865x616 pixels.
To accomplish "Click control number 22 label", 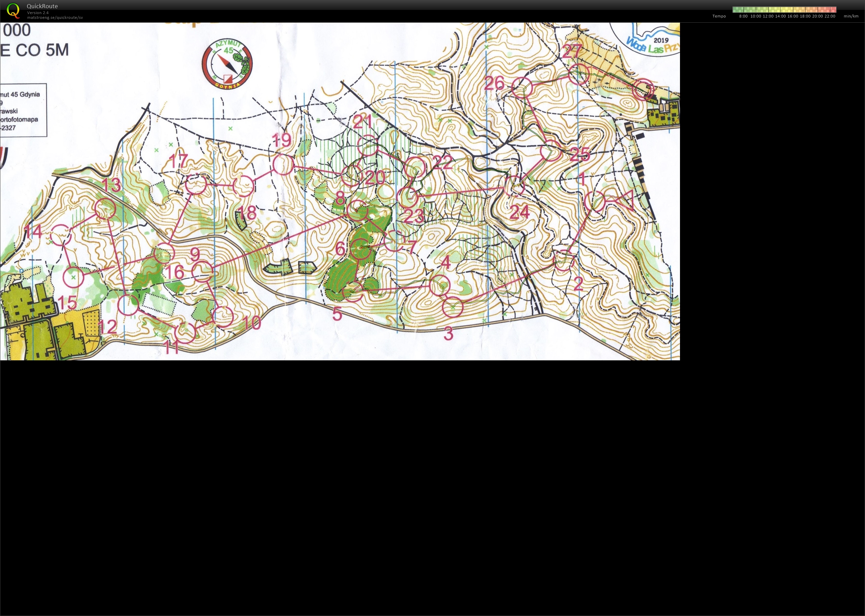I will point(442,163).
